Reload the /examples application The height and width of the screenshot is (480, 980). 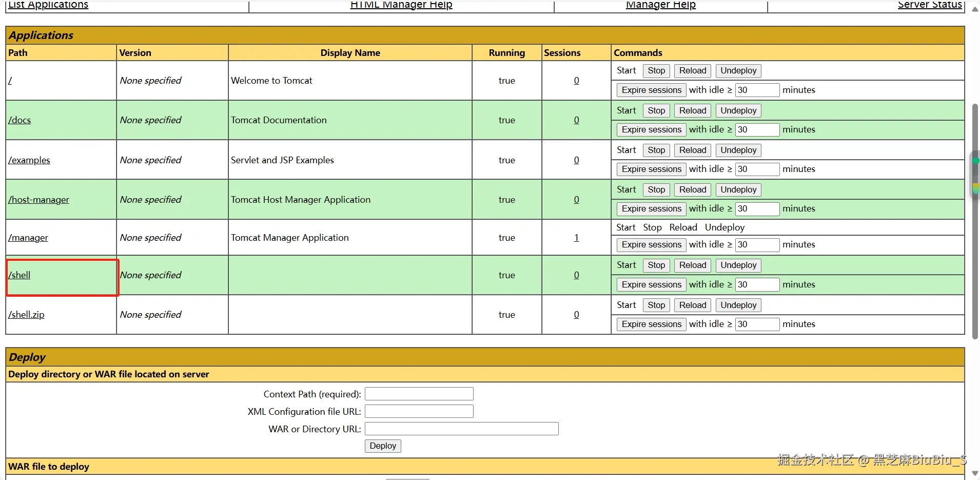coord(693,150)
